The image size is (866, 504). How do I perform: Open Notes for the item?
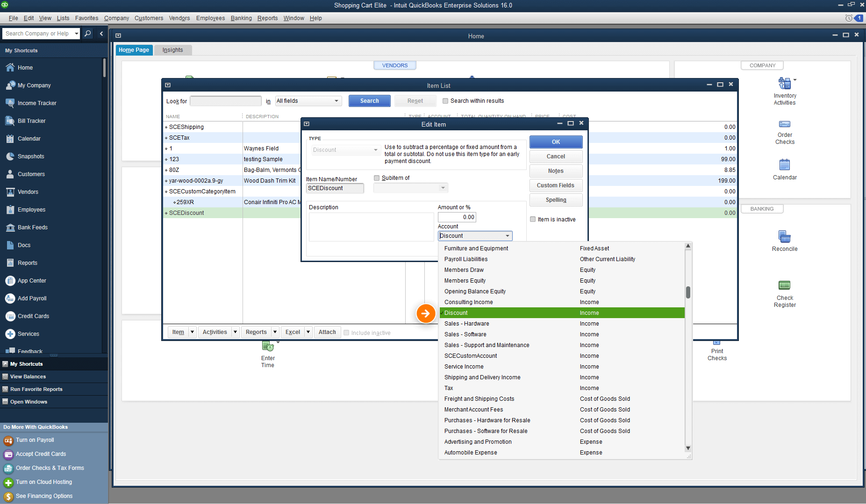556,171
